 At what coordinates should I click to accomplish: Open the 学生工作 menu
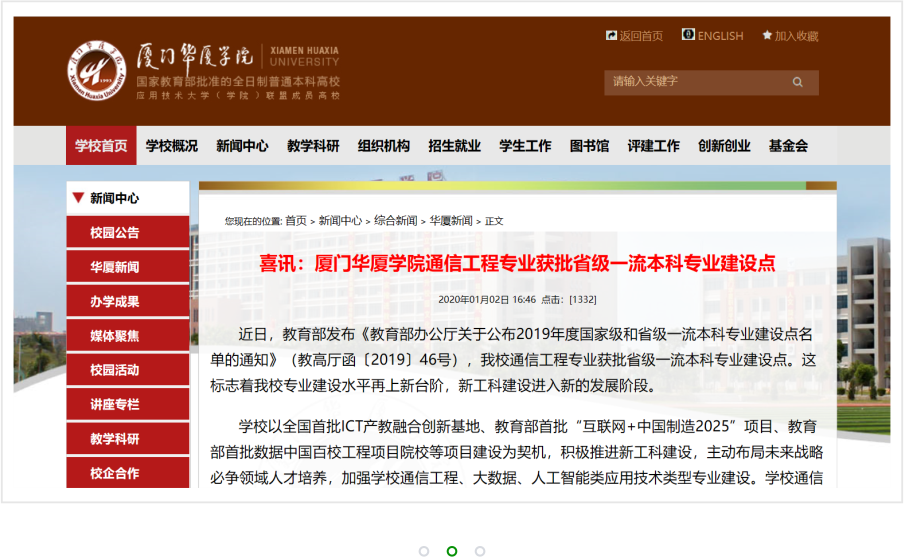(x=525, y=145)
